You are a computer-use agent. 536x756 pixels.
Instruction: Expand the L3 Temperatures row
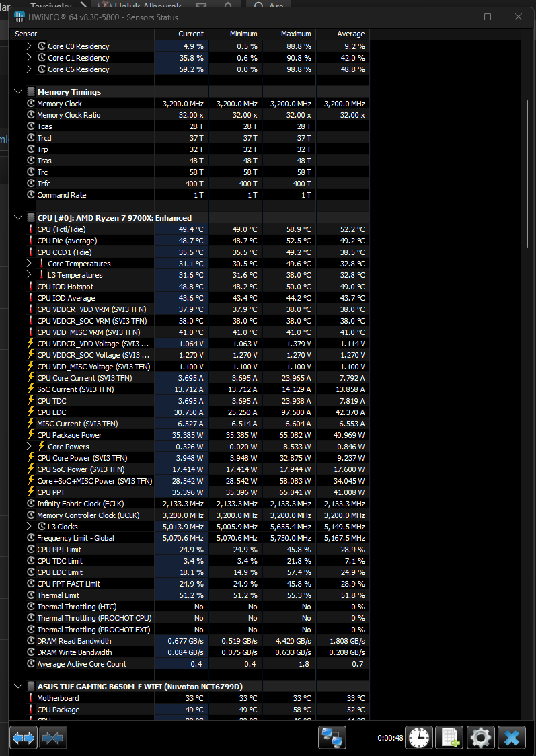point(29,275)
